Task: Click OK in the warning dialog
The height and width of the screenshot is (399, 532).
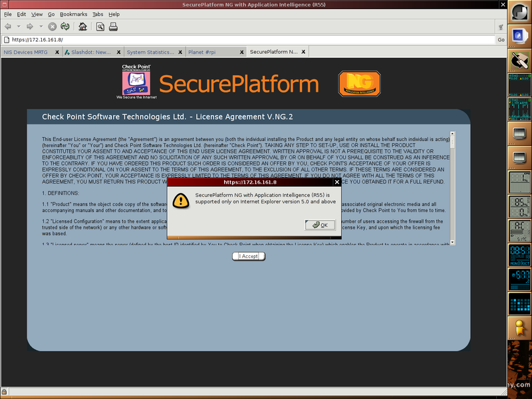Action: click(x=320, y=225)
